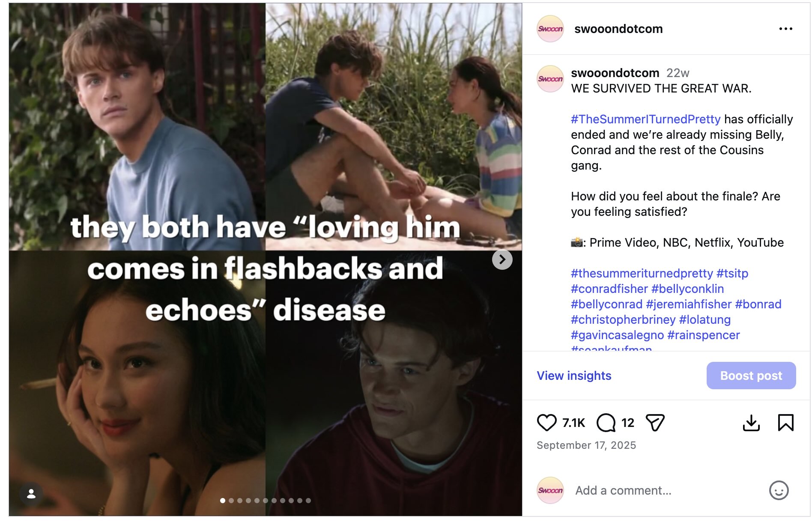
Task: Save post using the bookmark icon
Action: (x=785, y=423)
